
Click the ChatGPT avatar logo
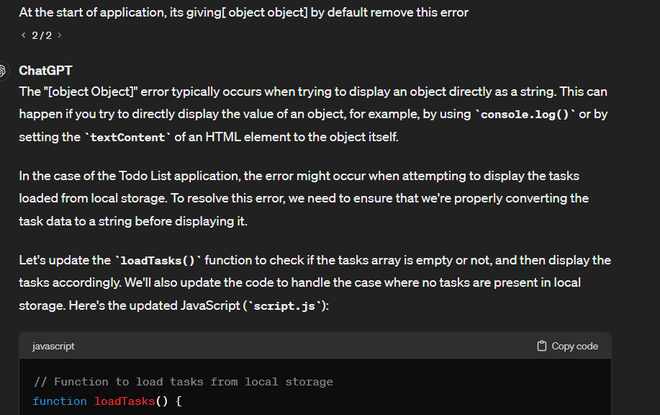3,71
